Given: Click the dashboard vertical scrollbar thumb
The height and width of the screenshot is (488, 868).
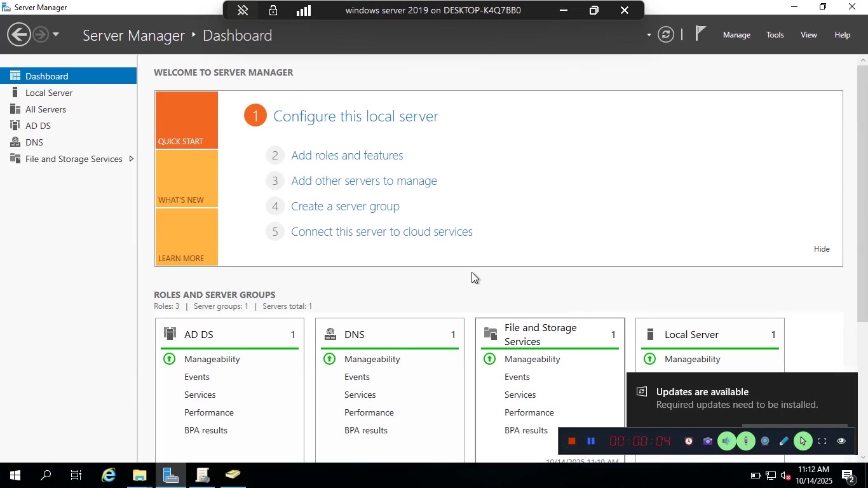Looking at the screenshot, I should 862,193.
